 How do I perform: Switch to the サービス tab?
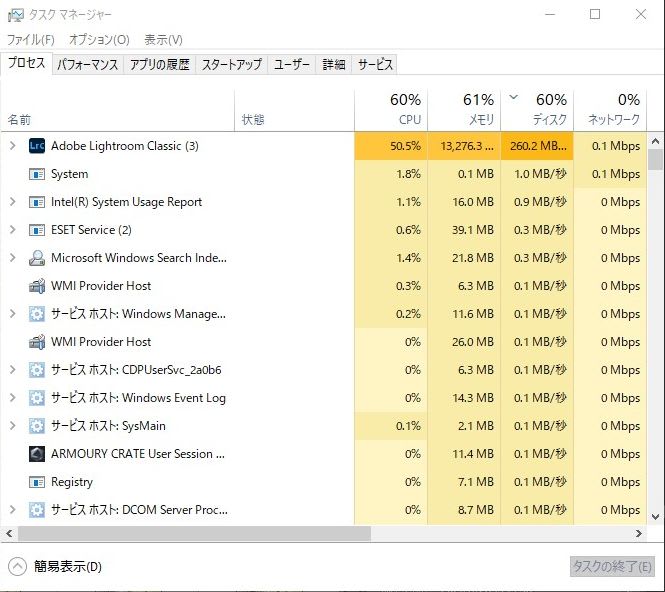tap(375, 64)
